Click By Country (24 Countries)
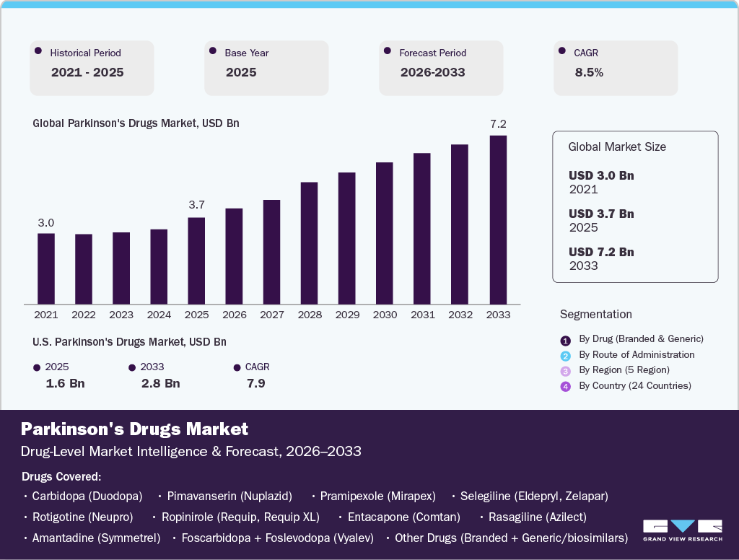739x560 pixels. point(635,385)
